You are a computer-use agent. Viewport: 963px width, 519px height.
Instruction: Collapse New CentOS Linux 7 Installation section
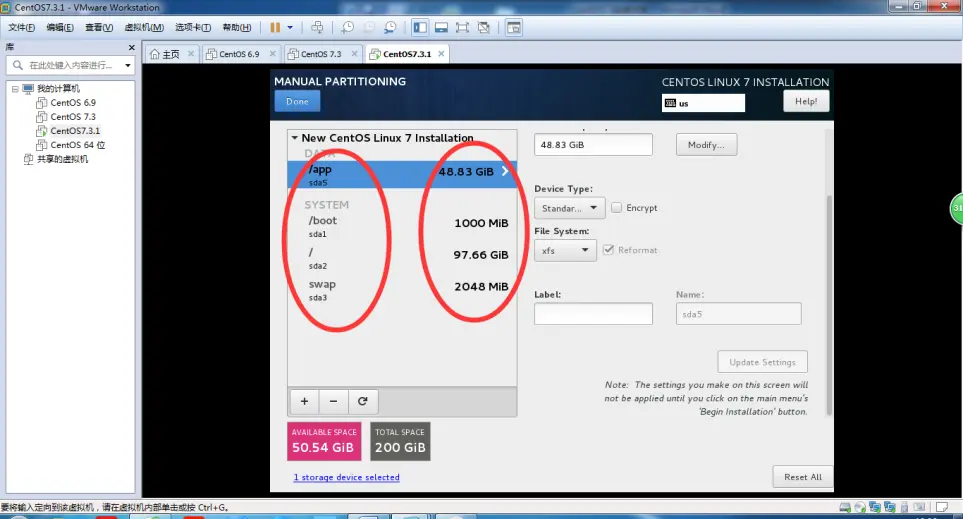(295, 138)
